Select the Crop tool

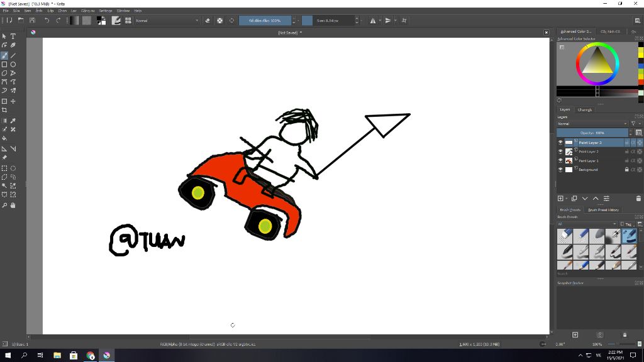click(x=4, y=110)
